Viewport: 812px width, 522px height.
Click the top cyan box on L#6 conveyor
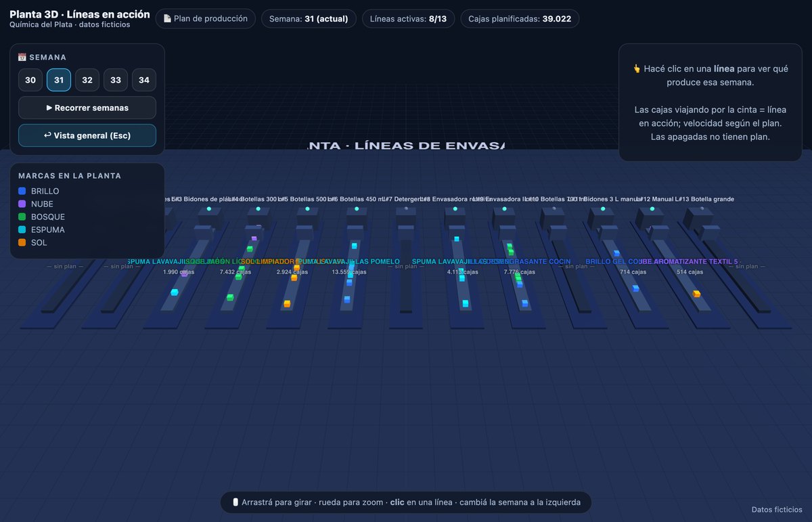click(354, 246)
